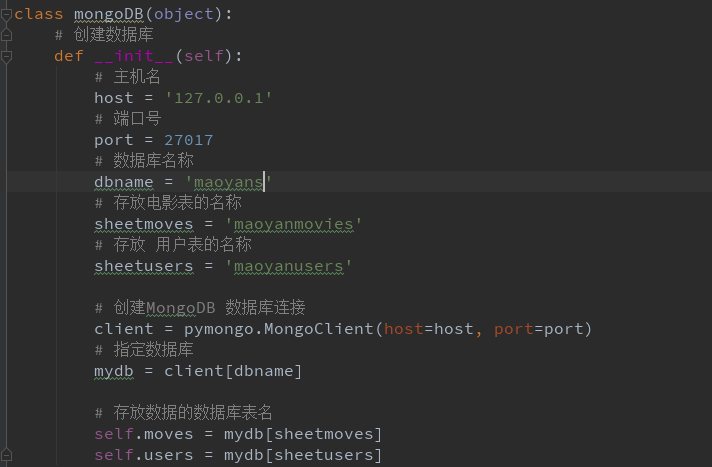The image size is (712, 467).
Task: Click the client variable on the MongoClient line
Action: tap(124, 329)
